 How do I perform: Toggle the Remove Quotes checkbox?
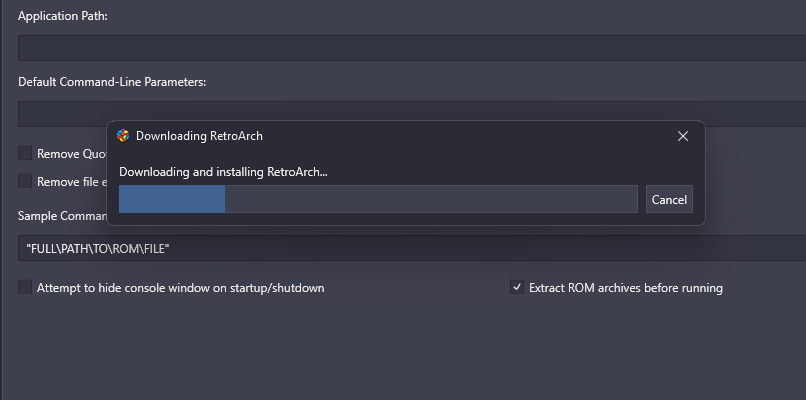click(x=25, y=153)
